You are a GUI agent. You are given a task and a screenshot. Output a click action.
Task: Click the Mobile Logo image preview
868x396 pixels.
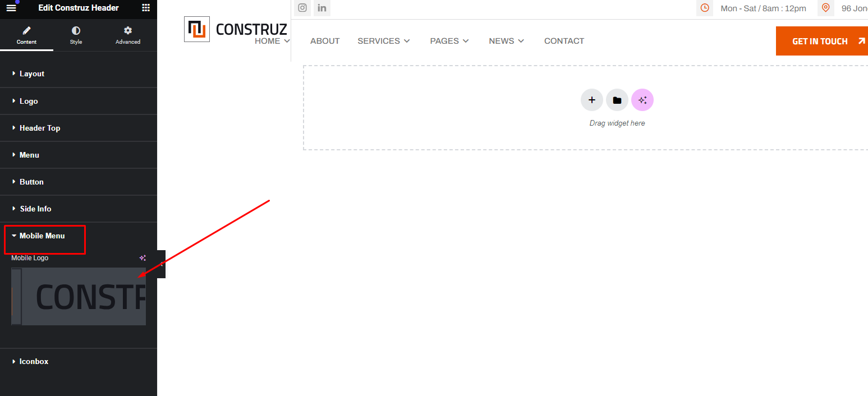79,296
